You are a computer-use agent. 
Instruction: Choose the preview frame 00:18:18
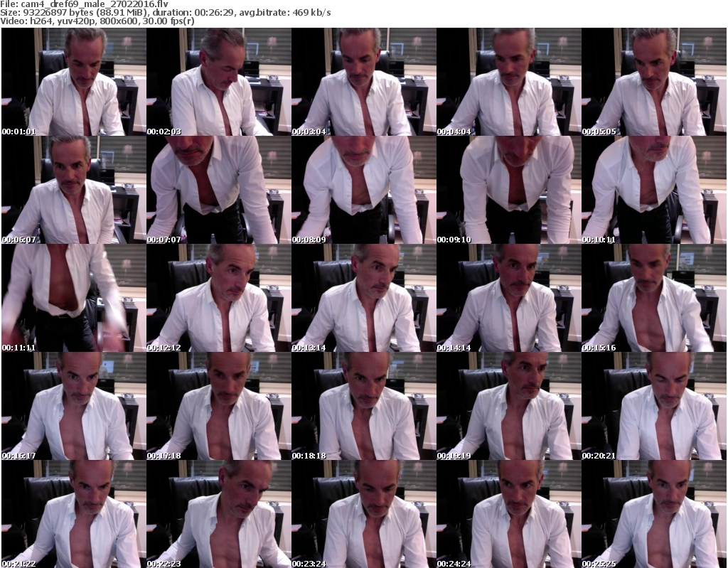pyautogui.click(x=364, y=407)
